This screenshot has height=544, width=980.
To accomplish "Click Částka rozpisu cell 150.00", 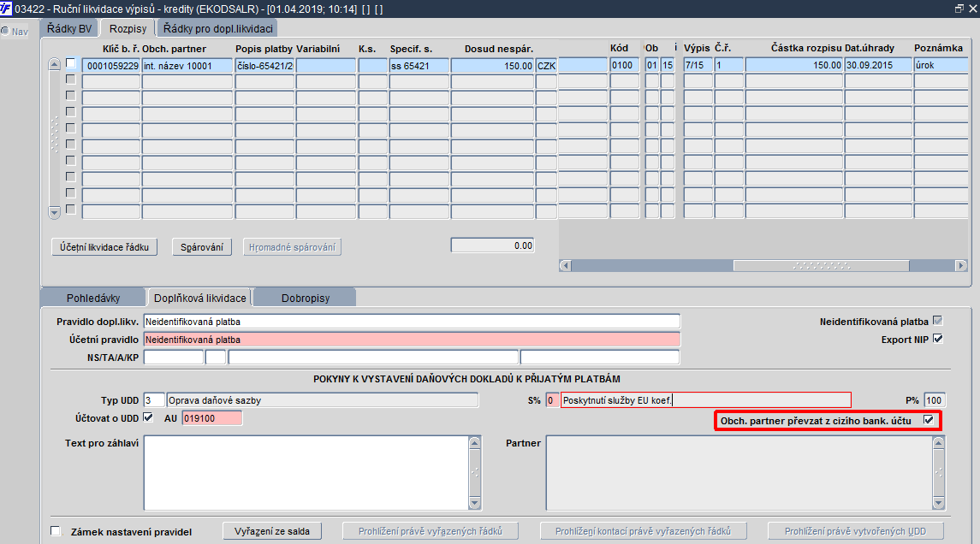I will click(x=794, y=65).
